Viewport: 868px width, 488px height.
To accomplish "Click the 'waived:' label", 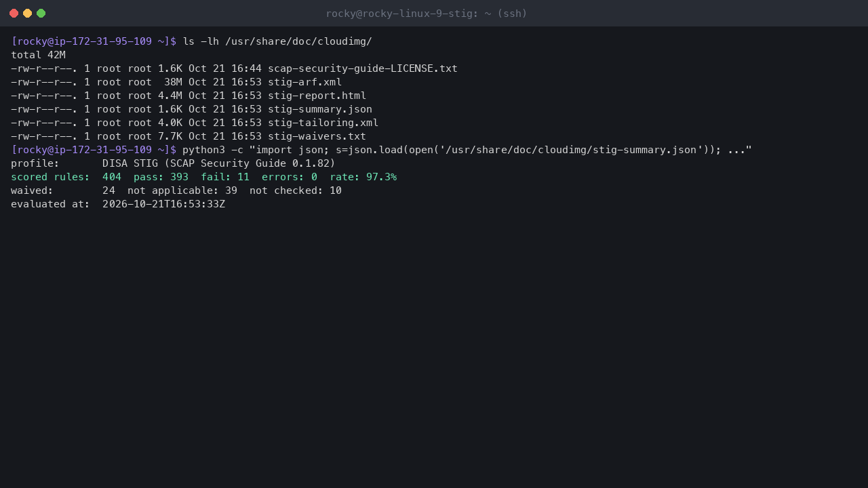I will tap(32, 190).
